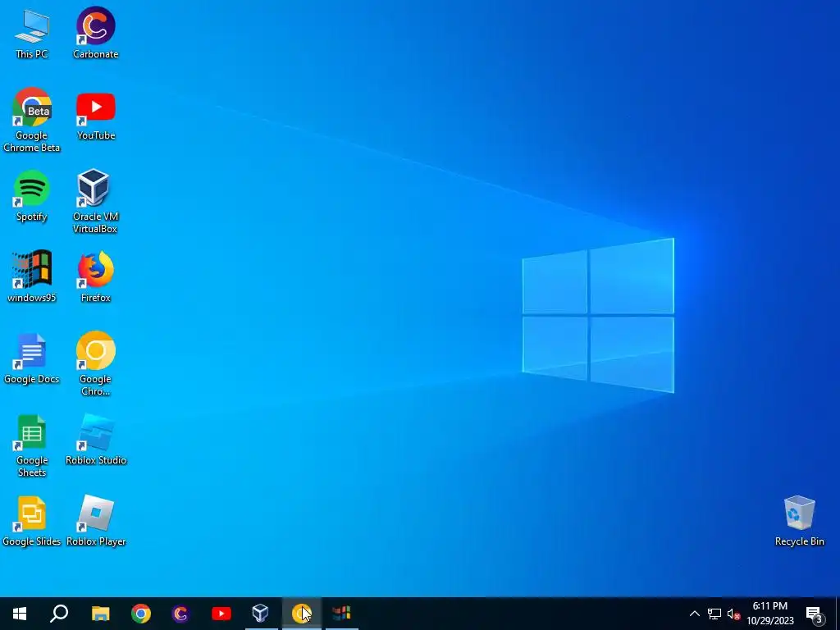This screenshot has height=630, width=840.
Task: Select the Oracle VM VirtualBox desktop shortcut
Action: click(x=95, y=202)
